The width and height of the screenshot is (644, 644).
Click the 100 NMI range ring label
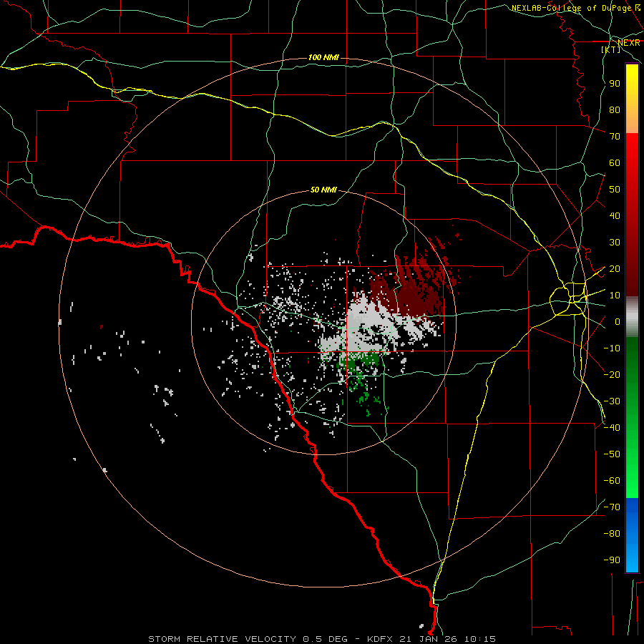(323, 57)
